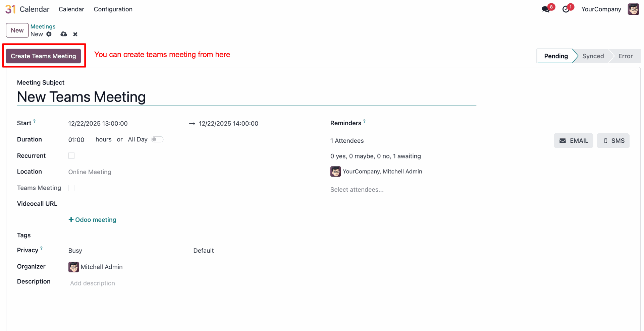
Task: Select the Pending status stage
Action: coord(556,56)
